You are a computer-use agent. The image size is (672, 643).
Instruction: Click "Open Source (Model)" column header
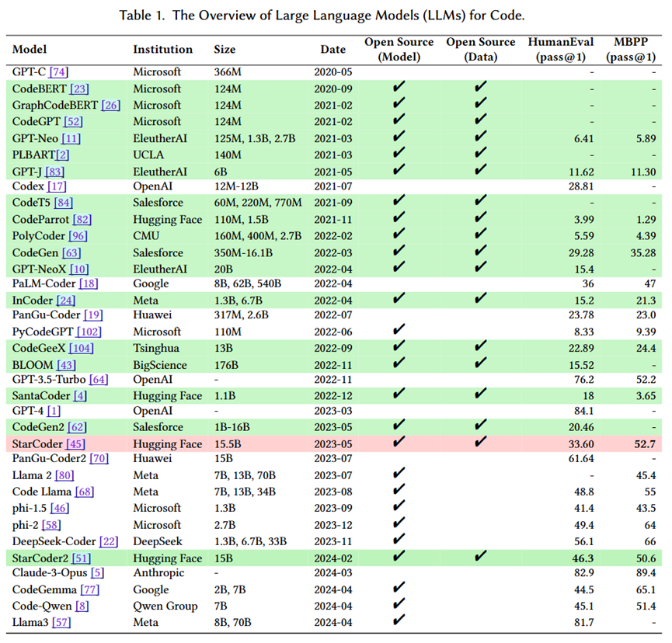click(399, 49)
